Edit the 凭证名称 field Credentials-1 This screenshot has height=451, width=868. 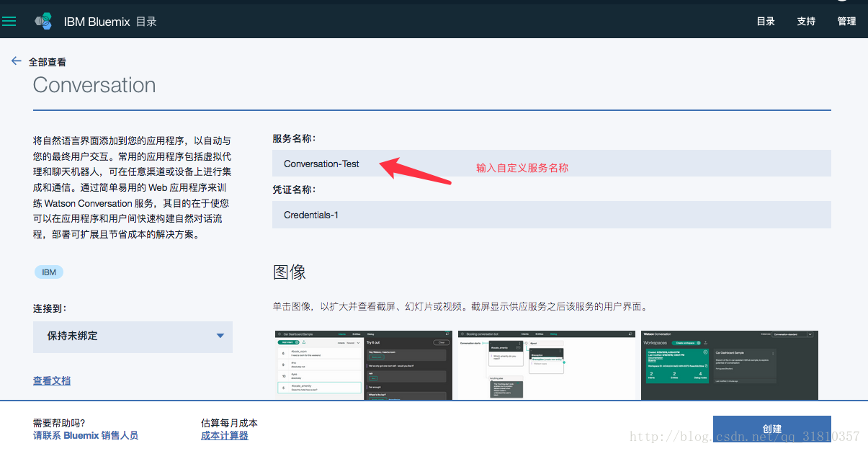point(552,215)
